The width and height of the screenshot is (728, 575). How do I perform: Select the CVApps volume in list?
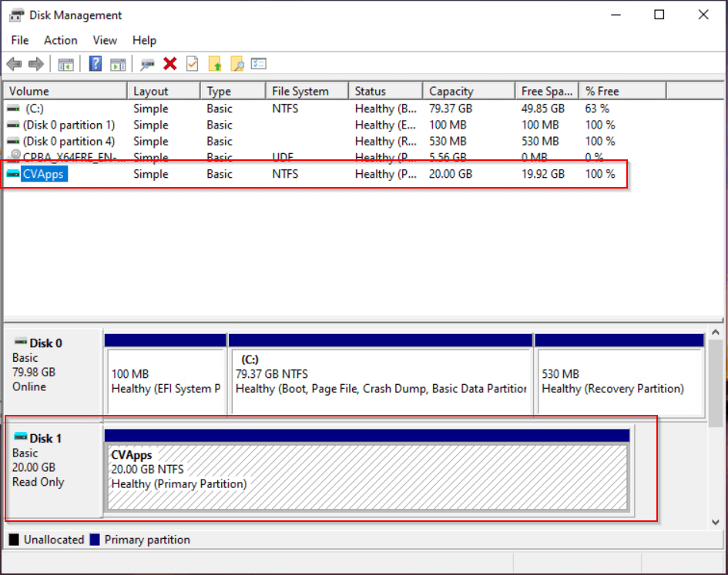click(44, 174)
